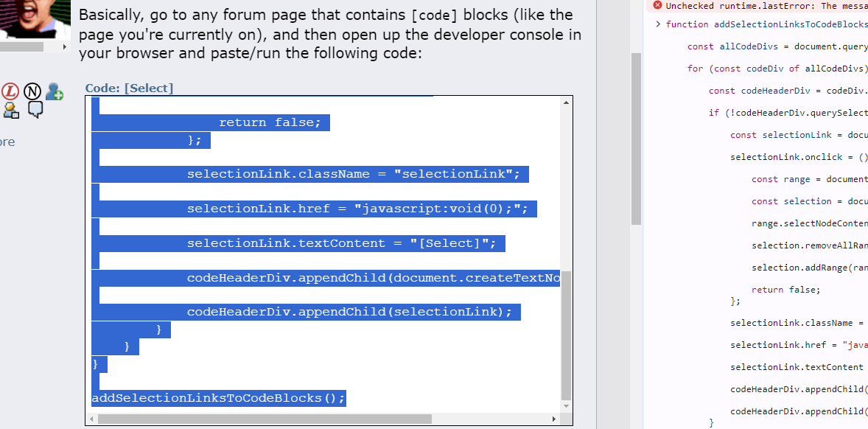Click the page's main vertical scrollbar thumb
The width and height of the screenshot is (868, 429).
pos(636,139)
